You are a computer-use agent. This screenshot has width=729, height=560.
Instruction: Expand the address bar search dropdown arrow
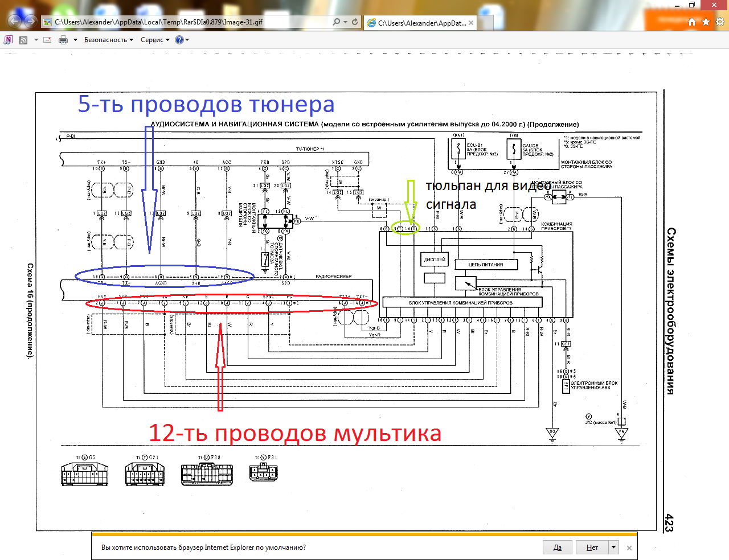point(345,22)
